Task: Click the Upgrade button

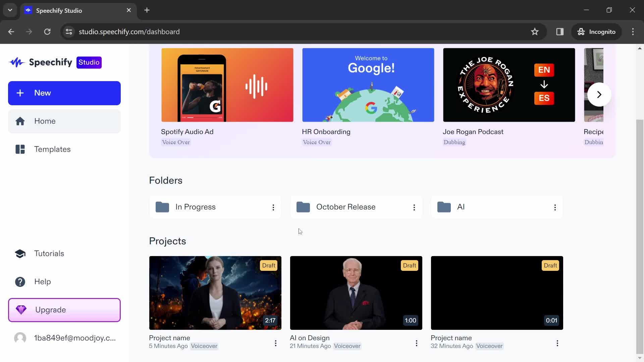Action: 64,310
